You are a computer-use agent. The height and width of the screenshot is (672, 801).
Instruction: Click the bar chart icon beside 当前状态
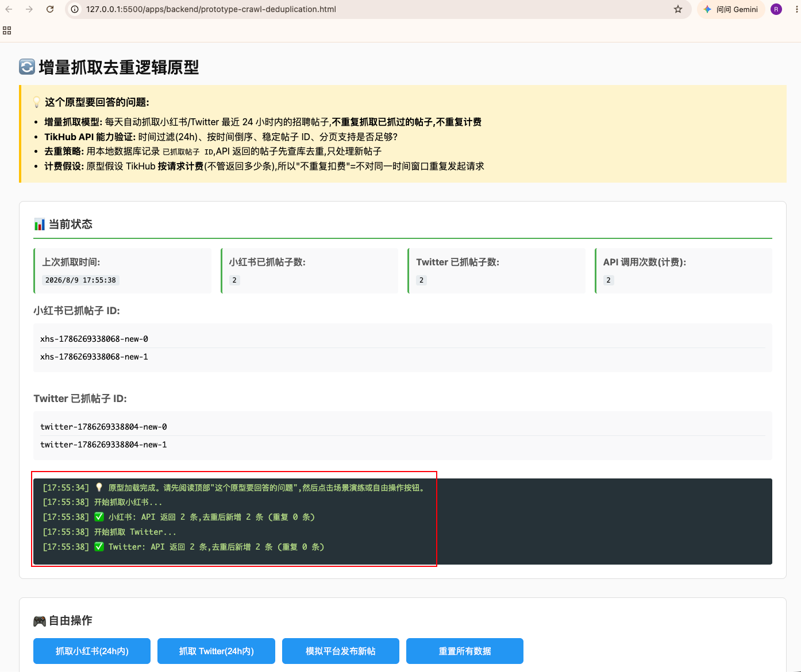click(40, 224)
